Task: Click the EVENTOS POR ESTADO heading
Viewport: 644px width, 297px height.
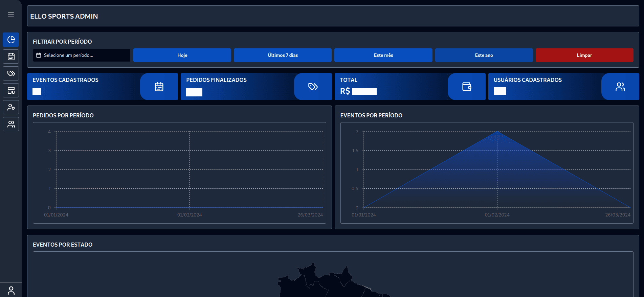Action: click(x=63, y=245)
